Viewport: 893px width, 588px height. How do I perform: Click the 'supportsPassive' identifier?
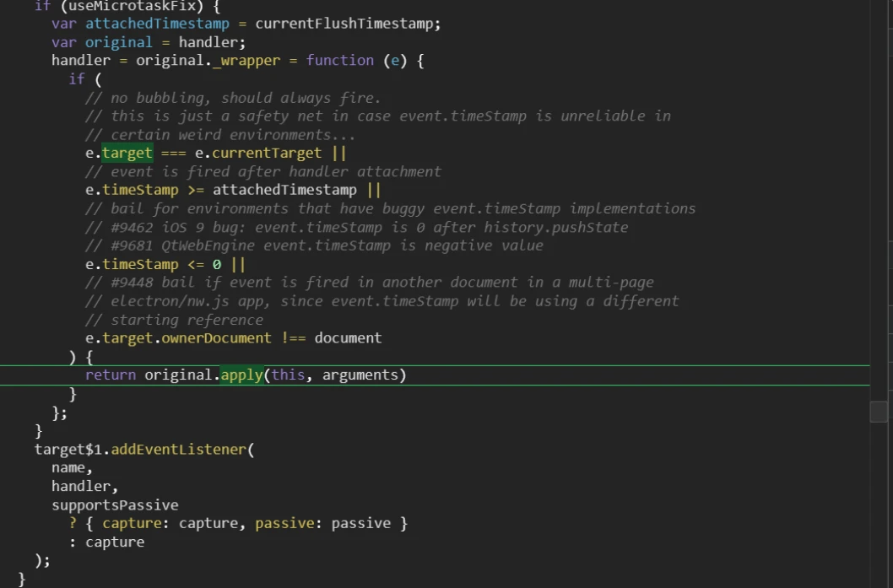tap(115, 504)
